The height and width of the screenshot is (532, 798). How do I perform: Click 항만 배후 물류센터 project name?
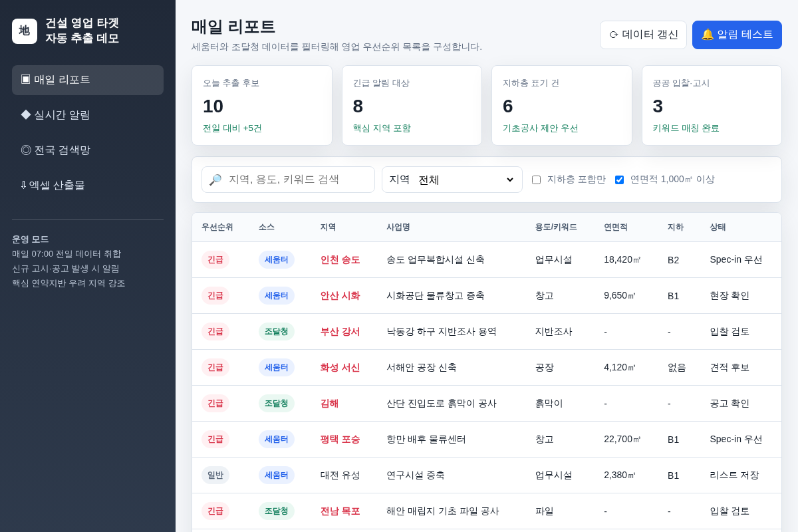426,439
